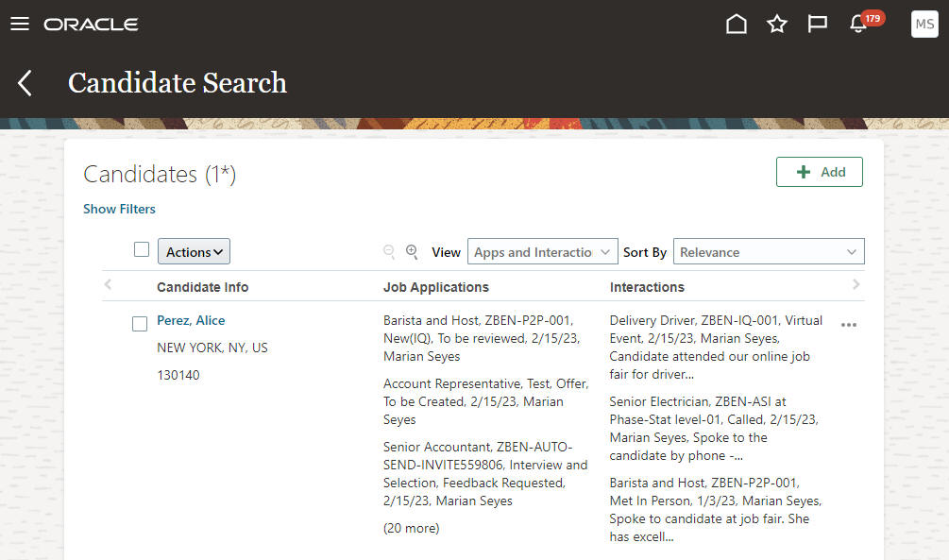Tick the select-all candidates checkbox
The height and width of the screenshot is (560, 949).
pyautogui.click(x=142, y=250)
